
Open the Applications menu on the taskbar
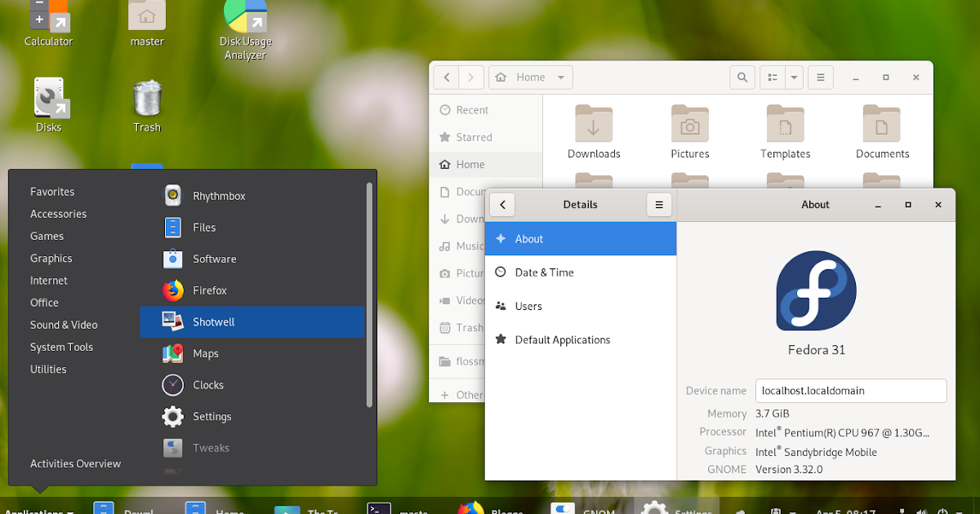tap(37, 508)
